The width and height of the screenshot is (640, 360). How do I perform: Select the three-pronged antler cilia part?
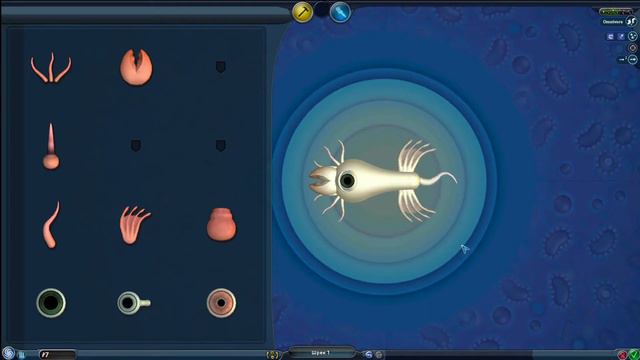pos(51,68)
